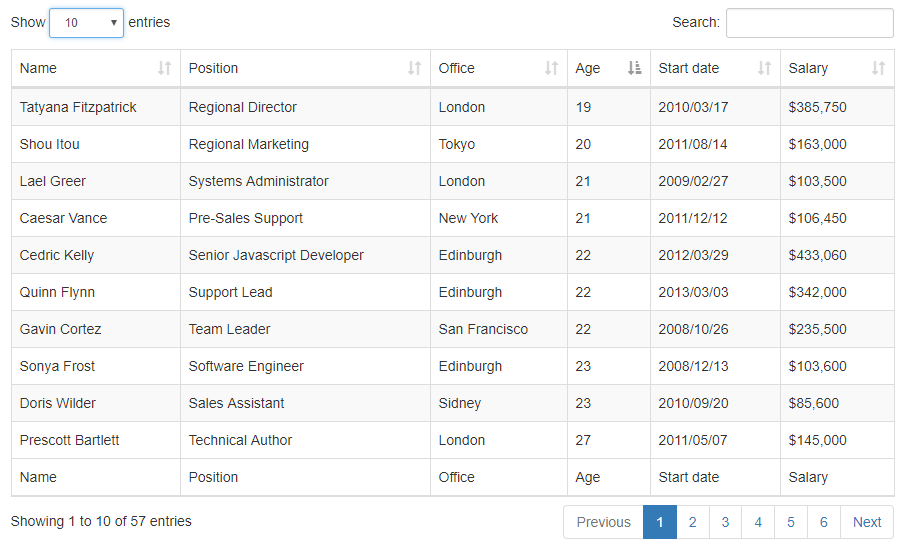Click the San Francisco office cell
Viewport: 908px width, 553px height.
[499, 329]
